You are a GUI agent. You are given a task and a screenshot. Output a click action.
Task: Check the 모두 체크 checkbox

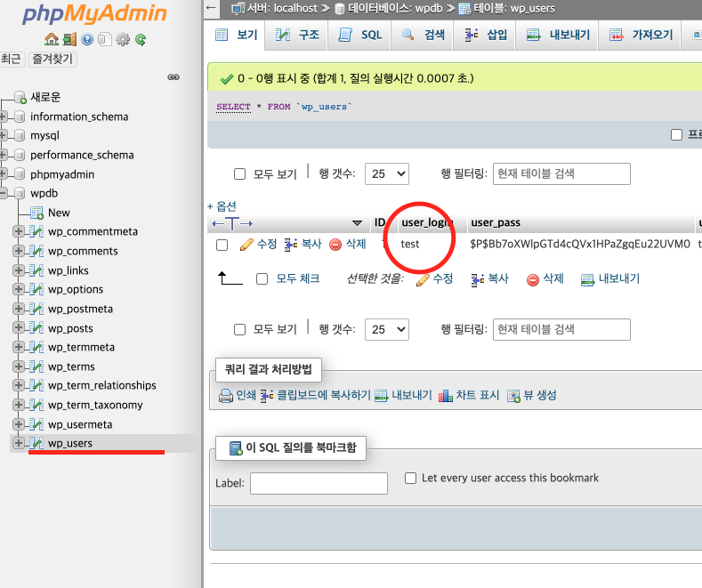pyautogui.click(x=262, y=279)
